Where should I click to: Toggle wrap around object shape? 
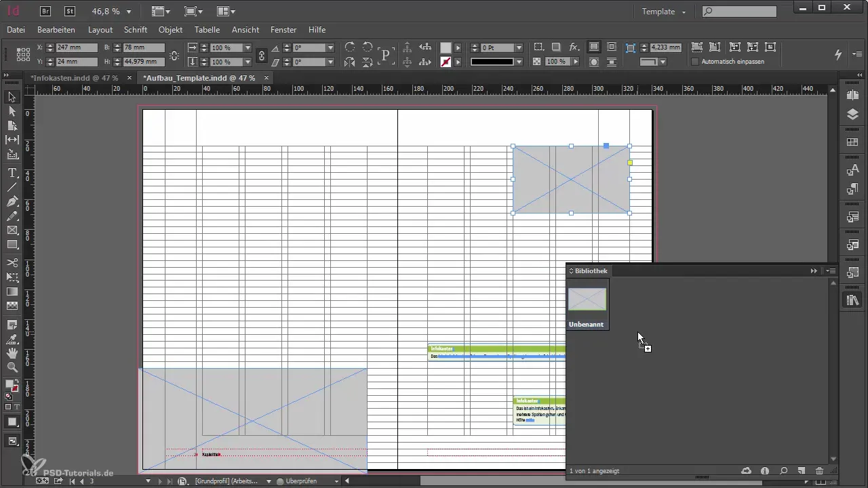coord(594,62)
